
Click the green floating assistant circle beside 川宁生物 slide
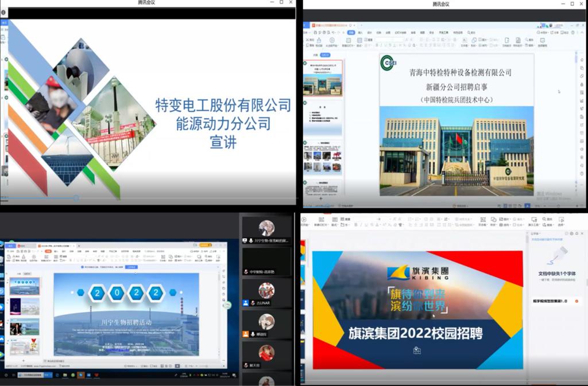click(227, 306)
